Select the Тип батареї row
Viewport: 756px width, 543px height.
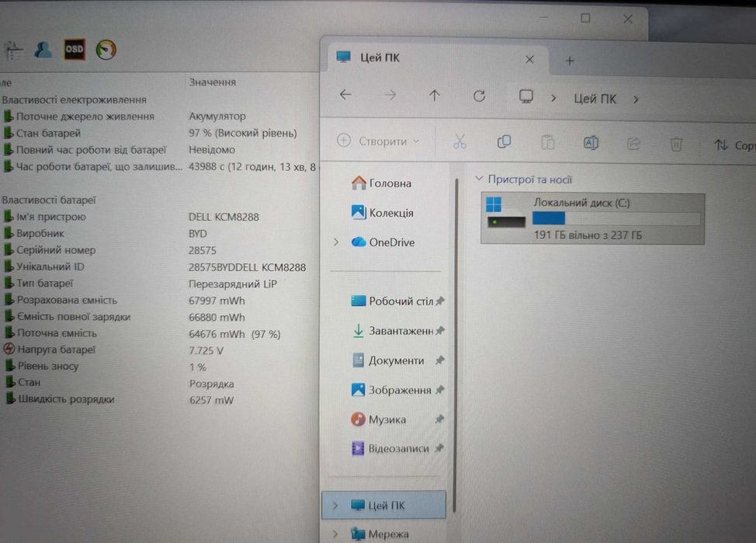pos(159,284)
